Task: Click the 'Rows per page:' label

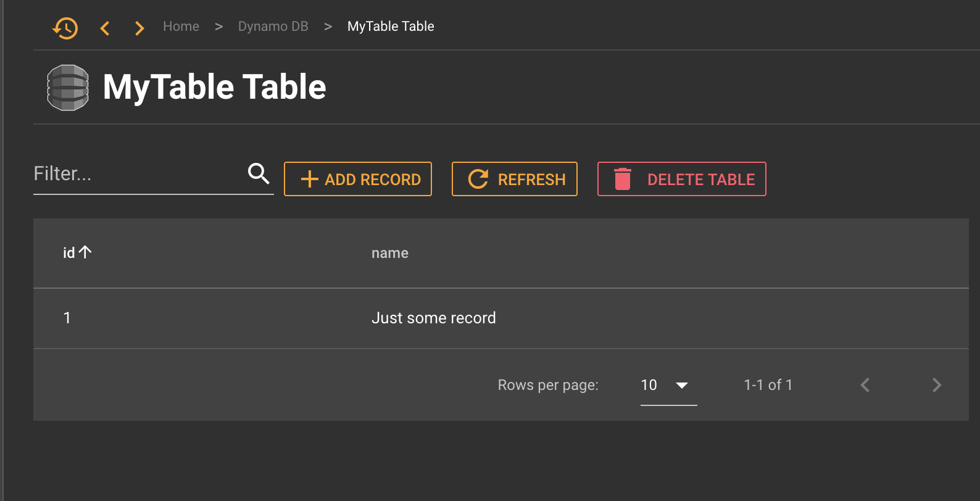Action: [x=548, y=385]
